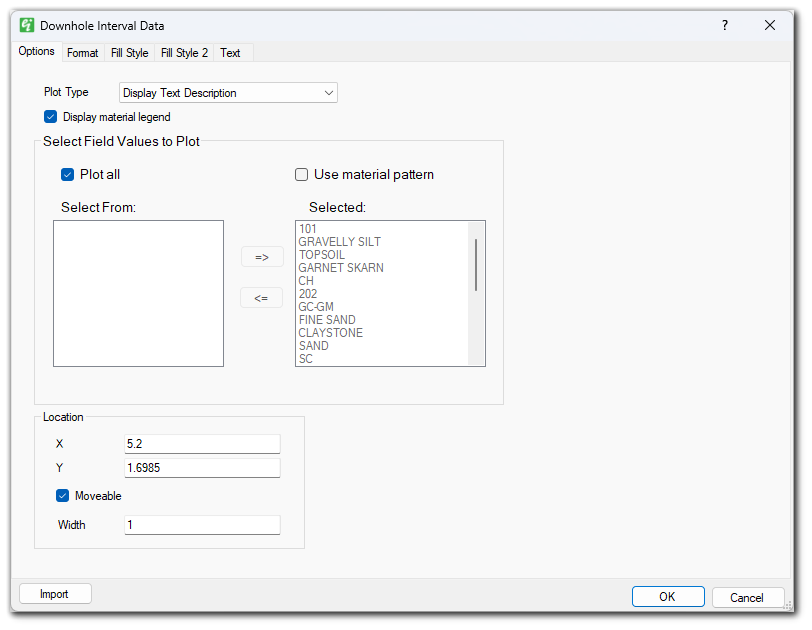812x630 pixels.
Task: Open the Fill Style tab
Action: pyautogui.click(x=130, y=53)
